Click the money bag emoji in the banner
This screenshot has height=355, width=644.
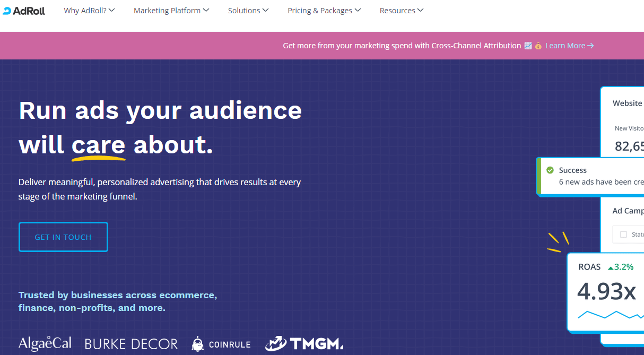(538, 46)
